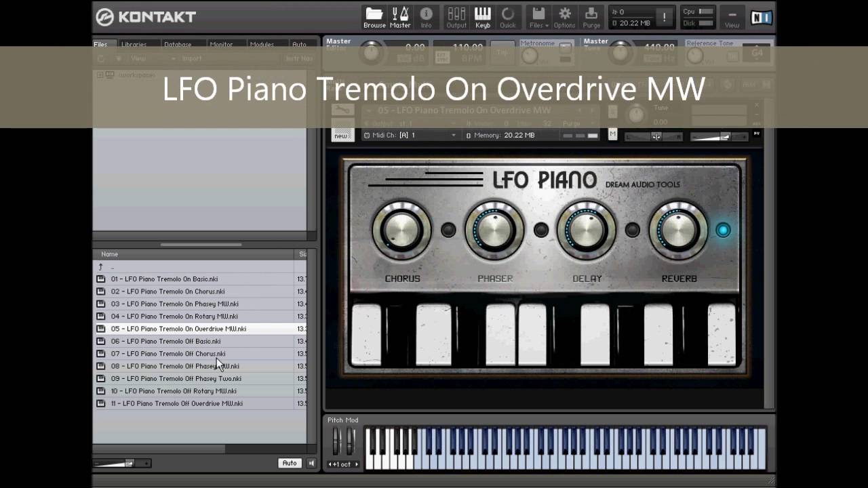Toggle the Browse panel folder icon
The height and width of the screenshot is (488, 868).
[x=374, y=18]
